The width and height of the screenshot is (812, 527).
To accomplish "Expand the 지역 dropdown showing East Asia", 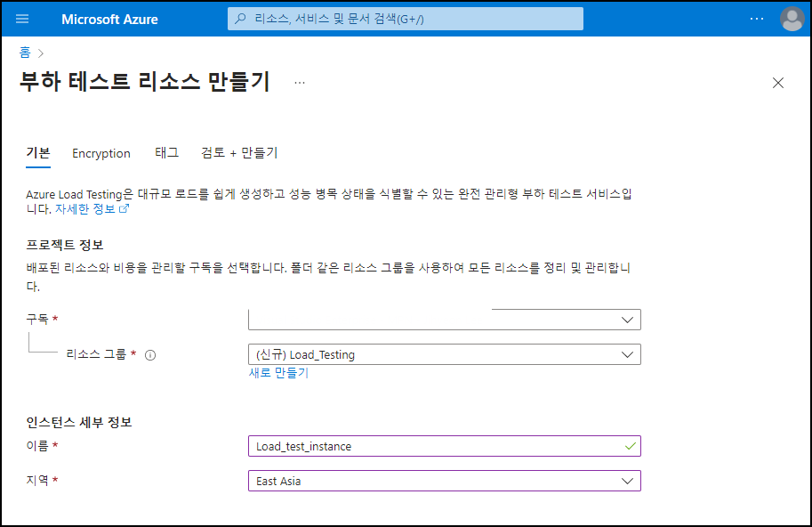I will [x=445, y=481].
